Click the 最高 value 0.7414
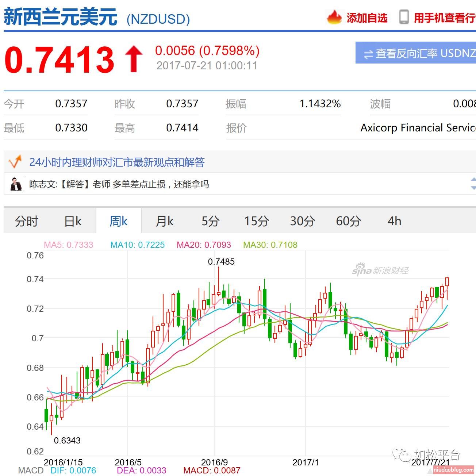The image size is (476, 476). click(182, 128)
